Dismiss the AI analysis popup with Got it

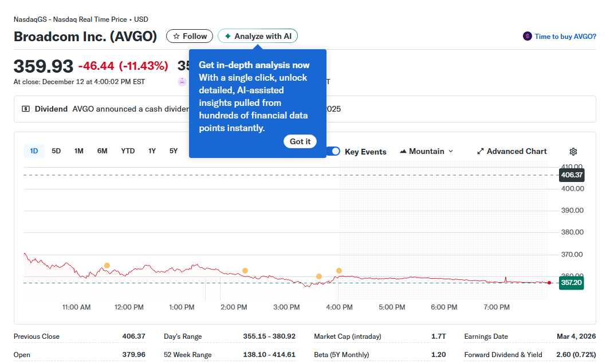tap(300, 141)
